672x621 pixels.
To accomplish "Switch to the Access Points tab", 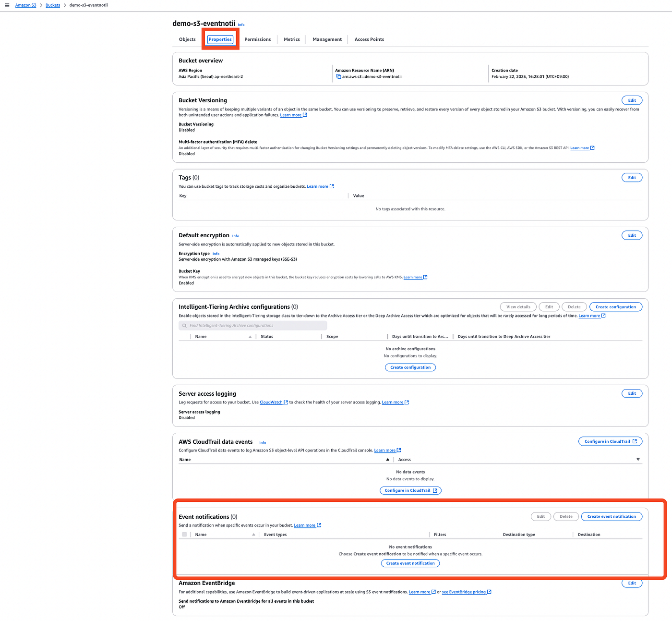I will pyautogui.click(x=369, y=39).
